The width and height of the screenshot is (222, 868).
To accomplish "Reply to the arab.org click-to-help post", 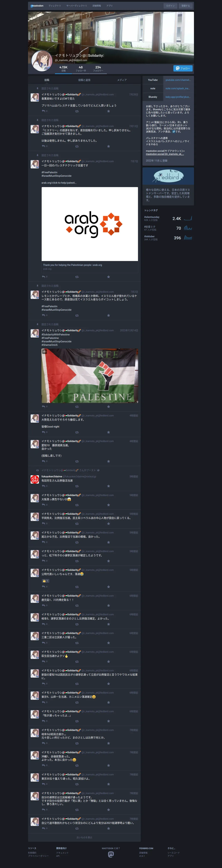I will 43,277.
